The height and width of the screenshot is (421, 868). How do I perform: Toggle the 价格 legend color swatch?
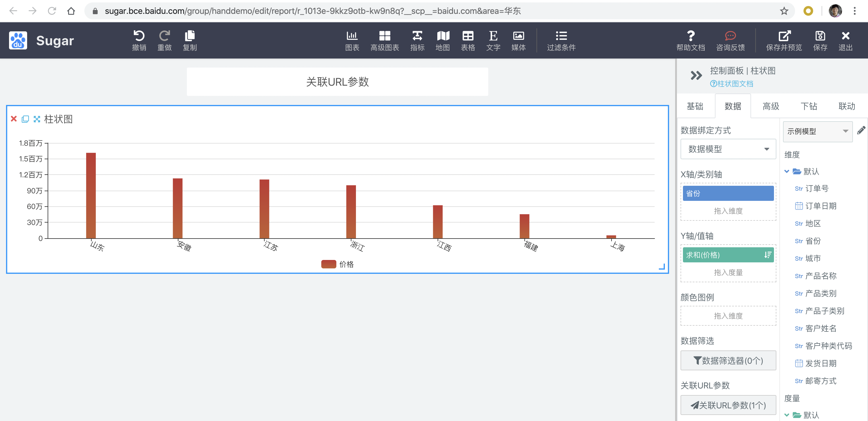click(x=329, y=264)
